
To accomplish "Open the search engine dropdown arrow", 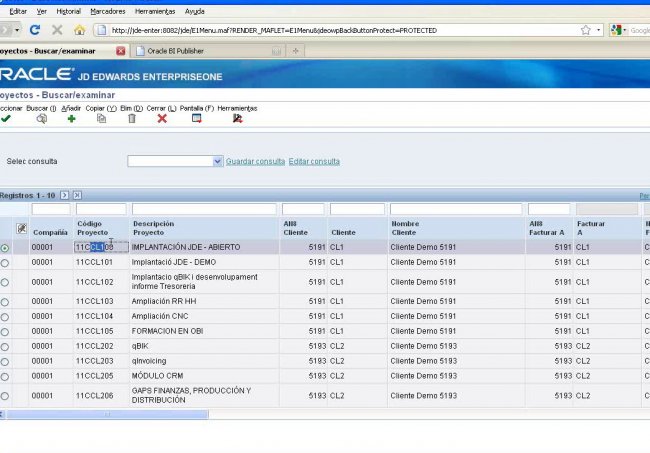I will coord(624,30).
